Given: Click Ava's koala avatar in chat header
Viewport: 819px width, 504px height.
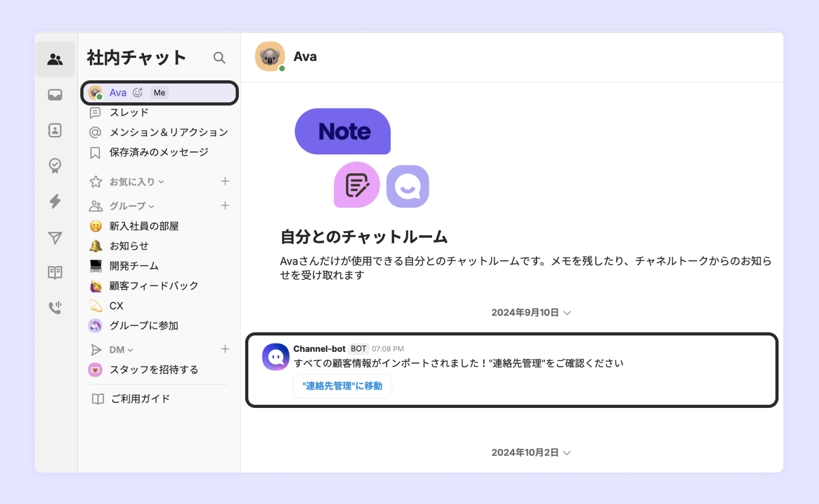Looking at the screenshot, I should pos(270,57).
